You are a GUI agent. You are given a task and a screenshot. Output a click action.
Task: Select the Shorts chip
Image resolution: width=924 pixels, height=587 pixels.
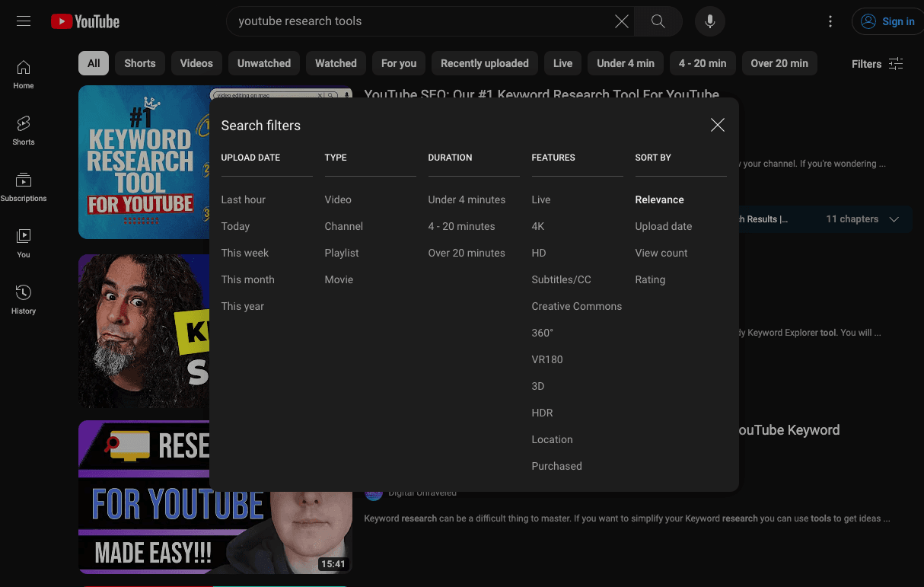[x=140, y=63]
